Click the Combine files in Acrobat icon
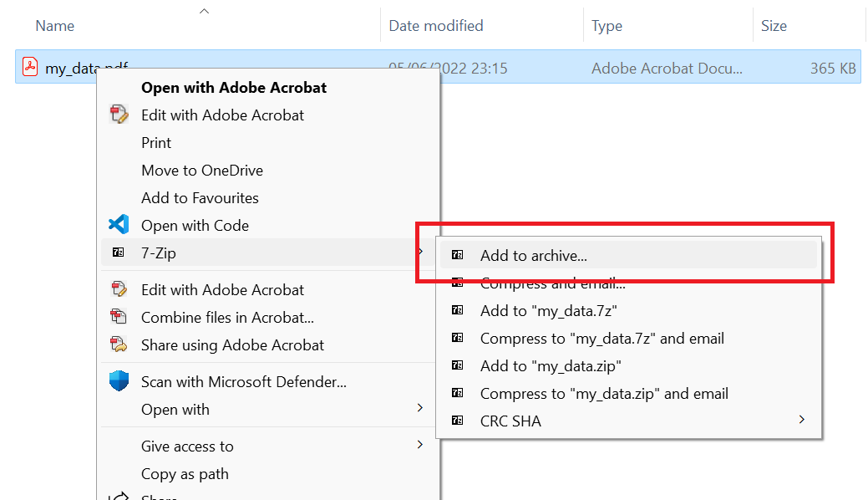 coord(120,318)
